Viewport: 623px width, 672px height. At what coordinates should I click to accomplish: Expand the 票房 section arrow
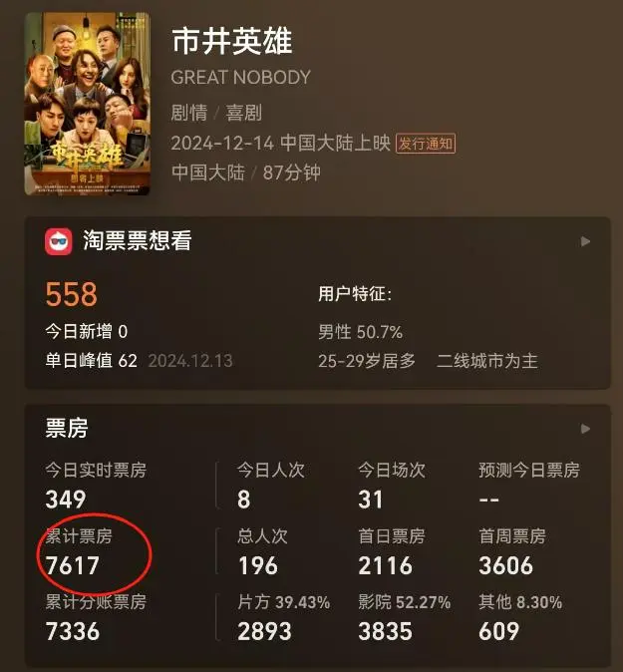(x=585, y=429)
